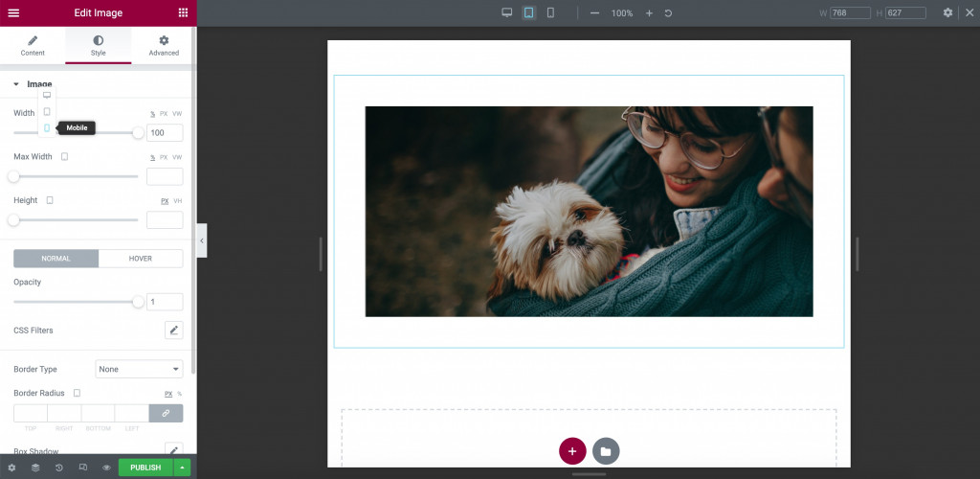Add a new section with the plus button
The image size is (980, 479).
tap(572, 451)
